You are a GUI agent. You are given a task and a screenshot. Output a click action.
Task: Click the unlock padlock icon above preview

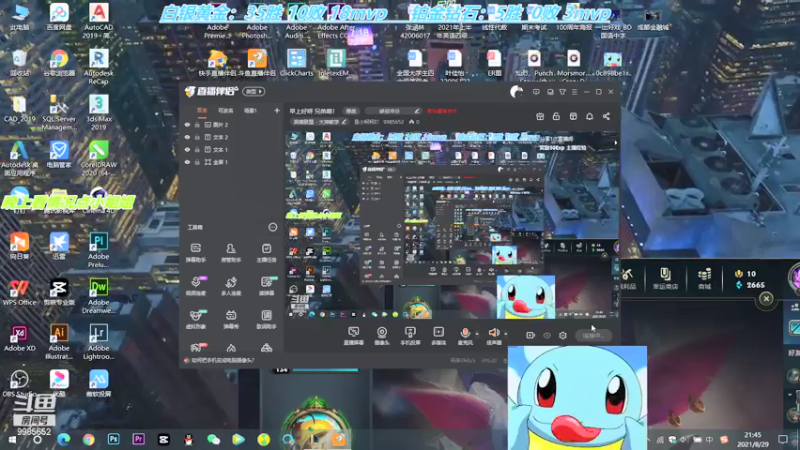pos(556,116)
